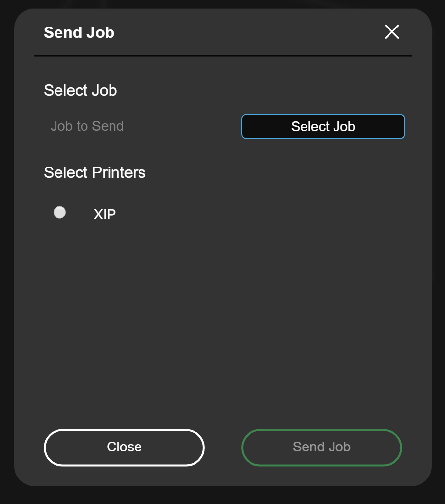Viewport: 445px width, 504px height.
Task: Click the Job to Send field
Action: click(x=138, y=126)
